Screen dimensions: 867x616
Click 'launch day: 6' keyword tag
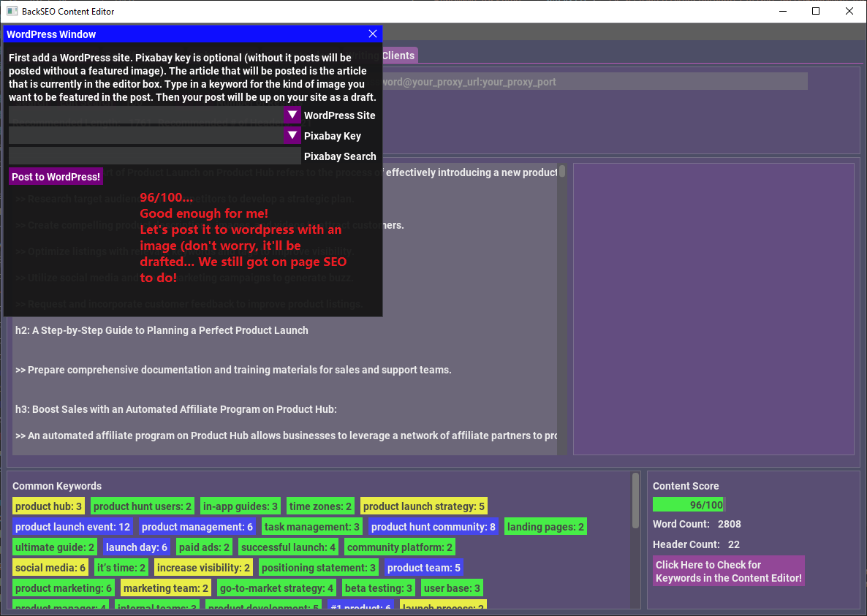(x=137, y=547)
